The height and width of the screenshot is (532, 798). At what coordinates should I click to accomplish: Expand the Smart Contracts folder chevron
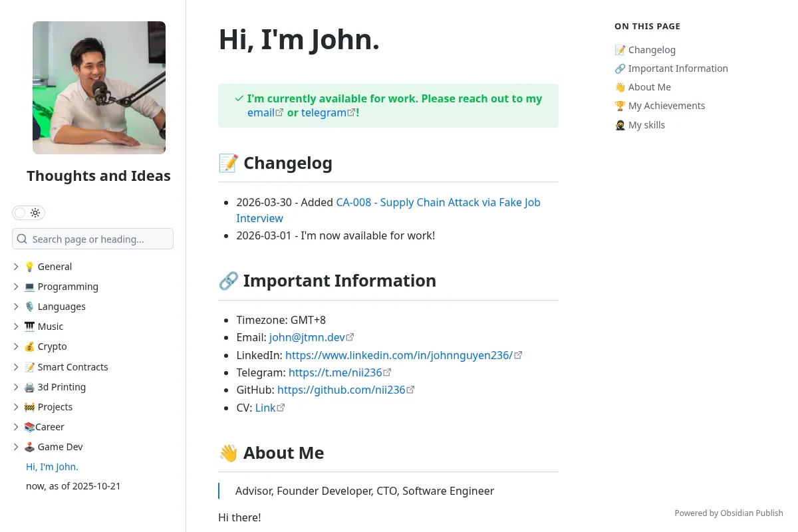[x=16, y=367]
